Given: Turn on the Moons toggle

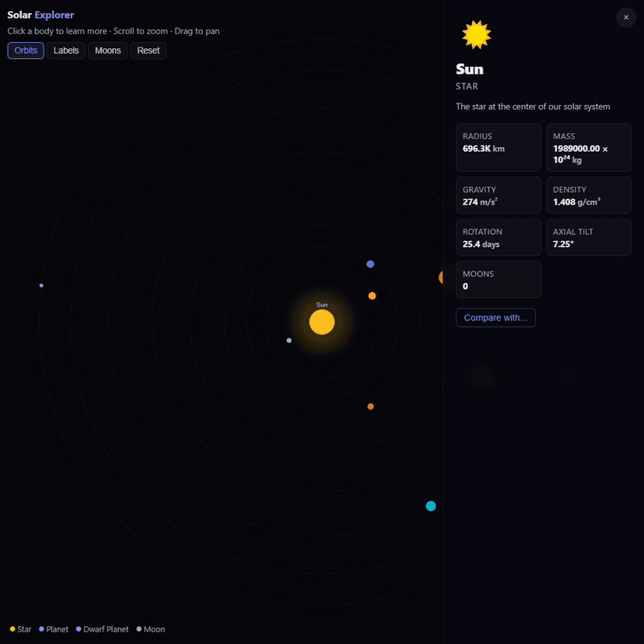Looking at the screenshot, I should pos(107,50).
